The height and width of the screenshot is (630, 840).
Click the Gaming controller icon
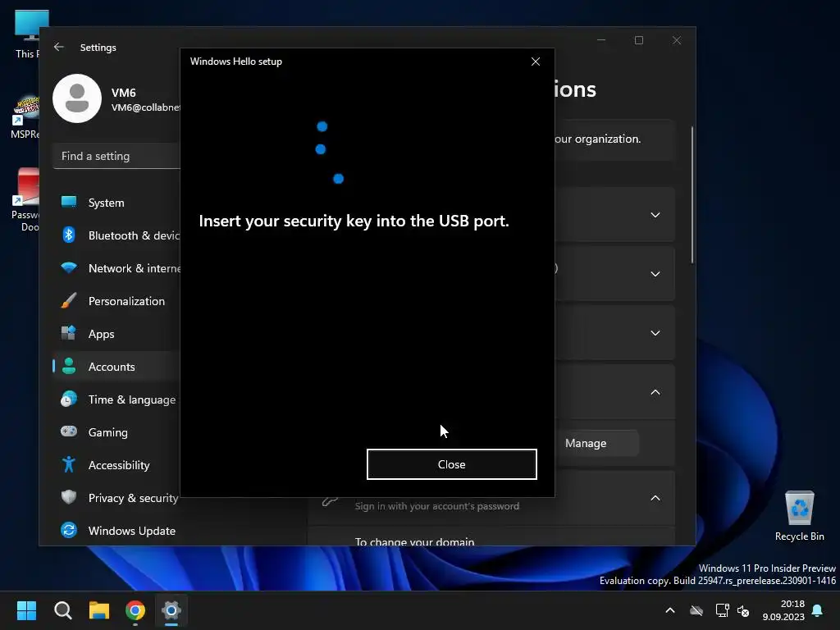tap(69, 431)
